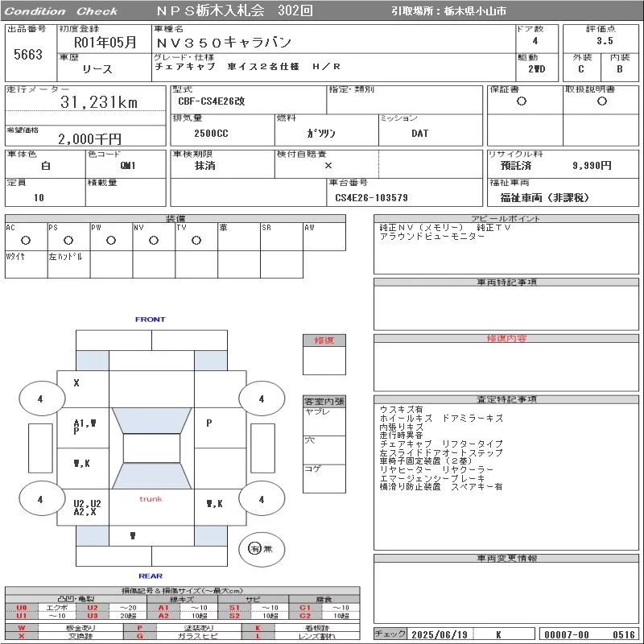Select the recycle status 預託済
Screen dimensions: 644x644
(516, 166)
